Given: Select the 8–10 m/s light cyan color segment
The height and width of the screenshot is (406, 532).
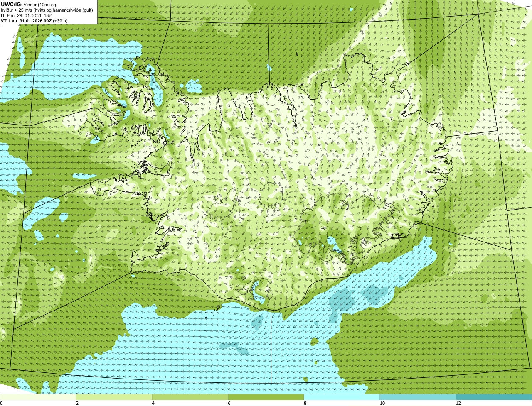Looking at the screenshot, I should [x=342, y=397].
